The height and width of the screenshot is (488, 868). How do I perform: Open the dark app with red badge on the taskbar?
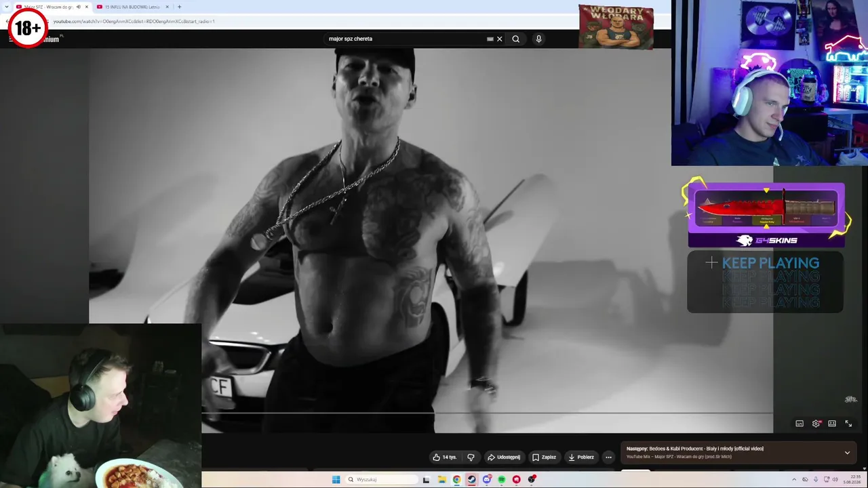point(532,480)
